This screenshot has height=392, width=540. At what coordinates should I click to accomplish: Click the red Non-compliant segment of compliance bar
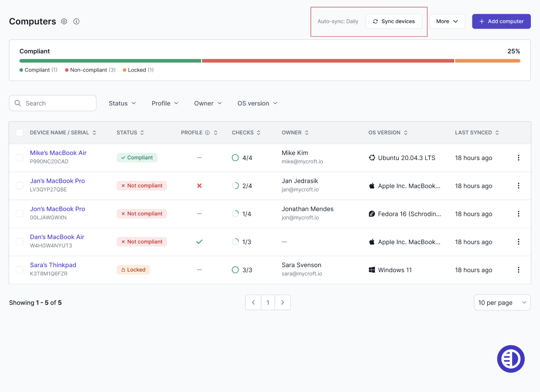coord(328,61)
